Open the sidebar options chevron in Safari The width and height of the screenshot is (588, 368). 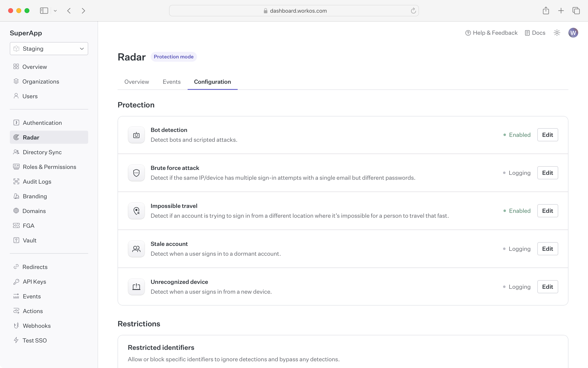click(55, 11)
